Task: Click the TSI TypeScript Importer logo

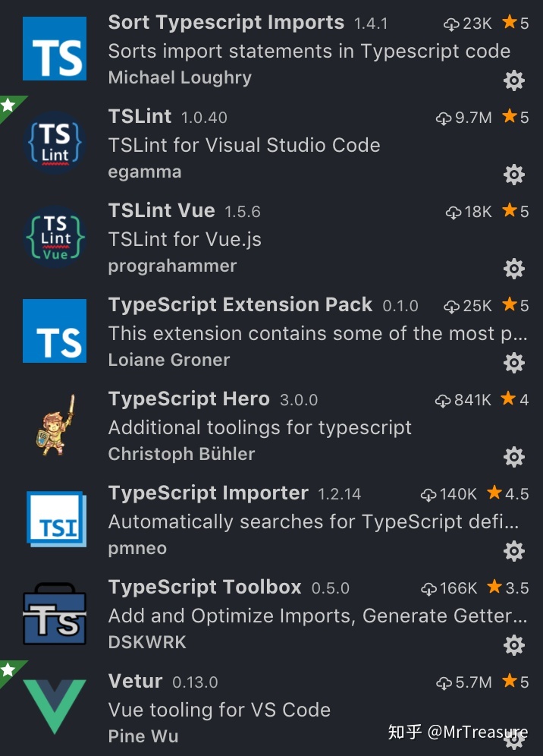Action: (56, 518)
